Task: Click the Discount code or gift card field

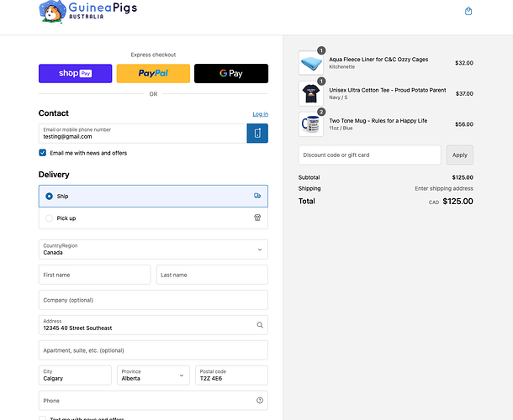Action: tap(370, 155)
